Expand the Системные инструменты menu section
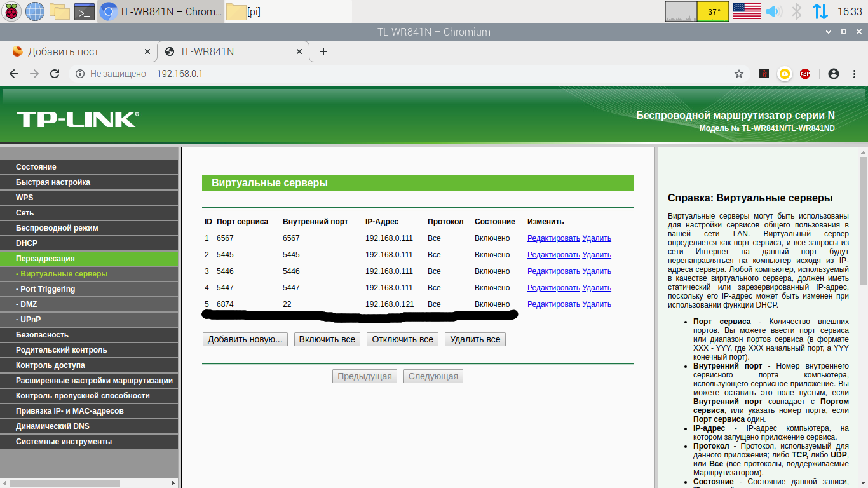 [x=64, y=442]
